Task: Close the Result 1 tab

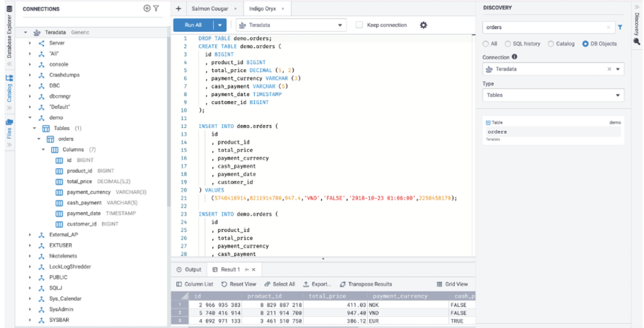Action: point(254,270)
